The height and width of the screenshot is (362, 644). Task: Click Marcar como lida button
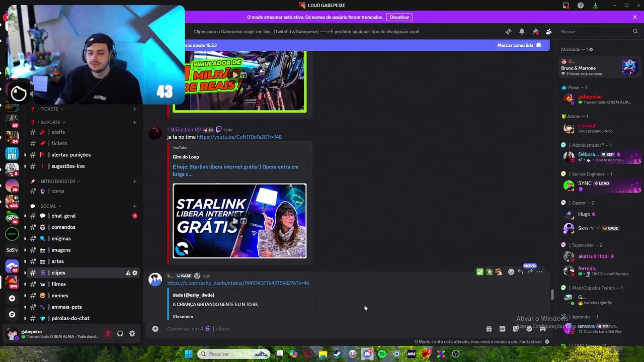519,45
